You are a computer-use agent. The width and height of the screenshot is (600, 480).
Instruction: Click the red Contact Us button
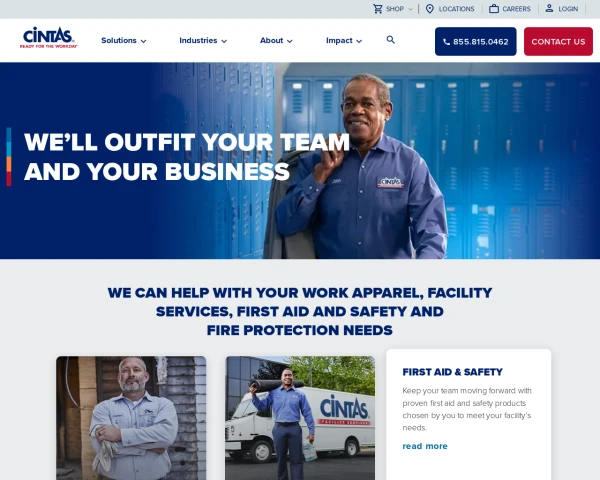[x=558, y=41]
